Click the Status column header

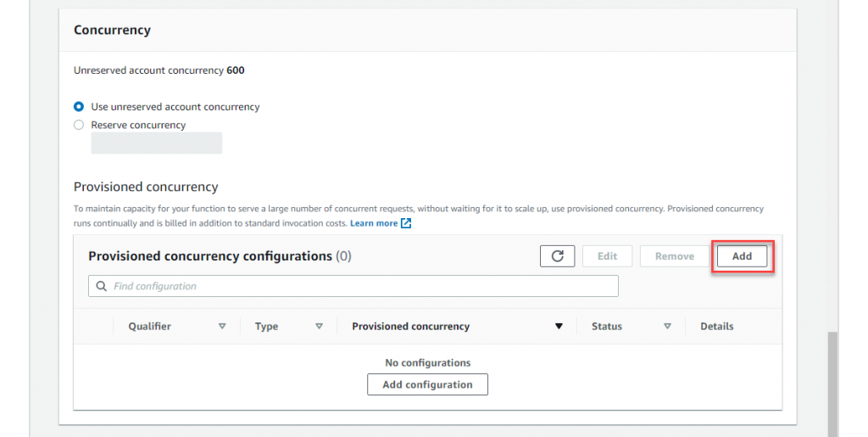tap(607, 326)
